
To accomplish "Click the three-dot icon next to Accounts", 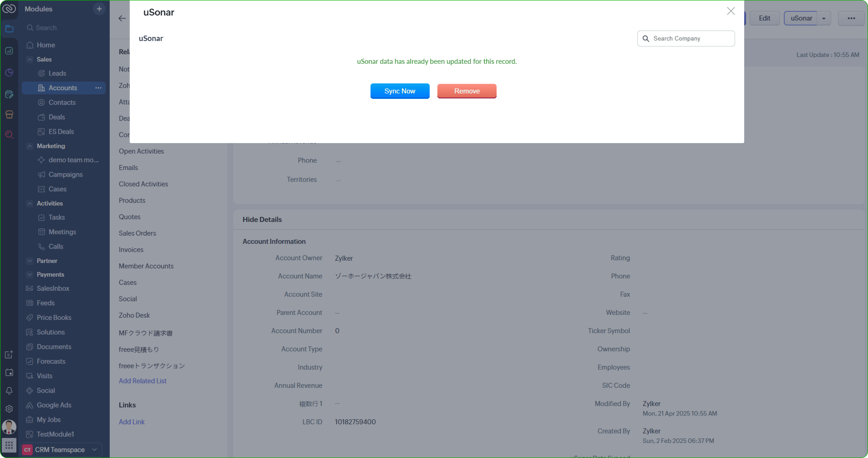I will (98, 88).
